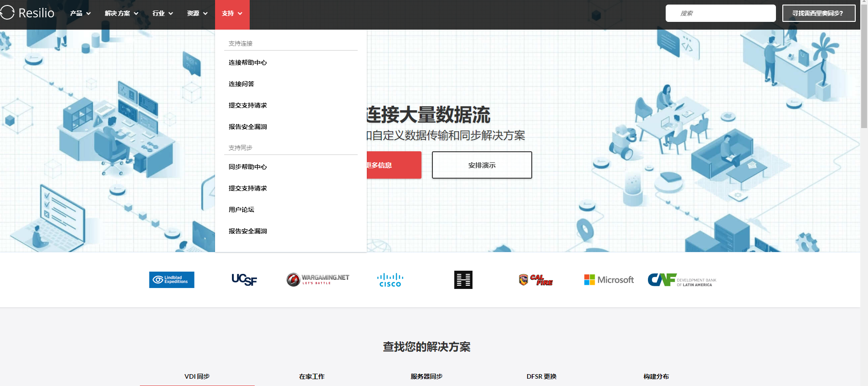The image size is (868, 386).
Task: Expand the 产品 dropdown menu
Action: tap(81, 13)
